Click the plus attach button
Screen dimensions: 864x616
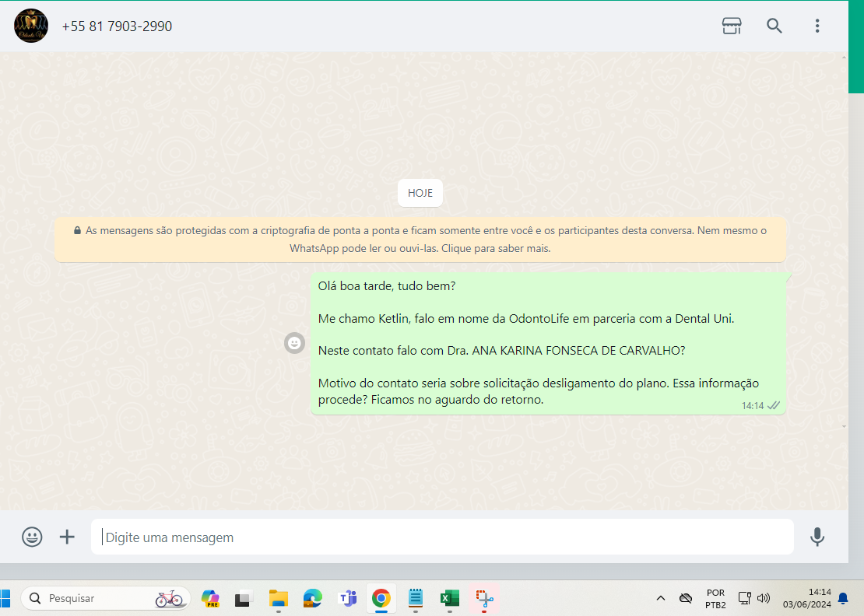click(68, 537)
